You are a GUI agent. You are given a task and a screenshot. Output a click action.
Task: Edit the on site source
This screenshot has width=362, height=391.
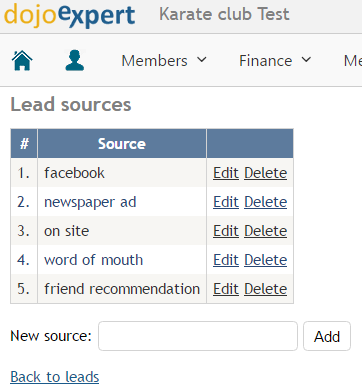tap(226, 231)
